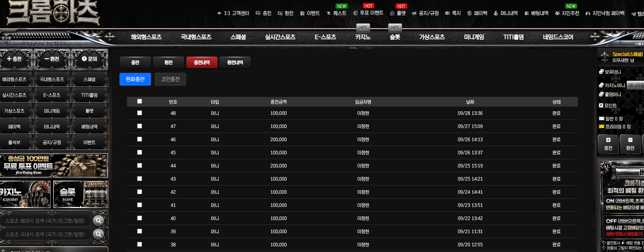The image size is (644, 252).
Task: Toggle the select-all checkbox in the table header
Action: pyautogui.click(x=139, y=101)
